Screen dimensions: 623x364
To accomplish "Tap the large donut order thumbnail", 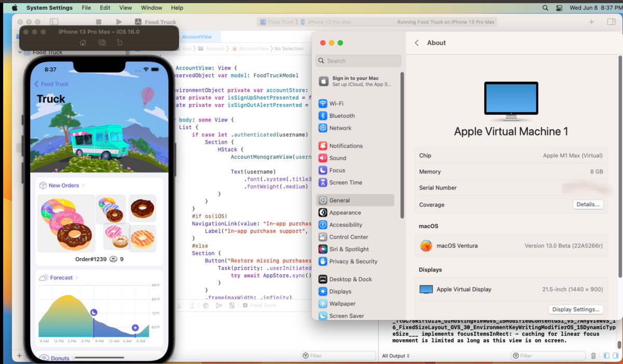I will [66, 223].
